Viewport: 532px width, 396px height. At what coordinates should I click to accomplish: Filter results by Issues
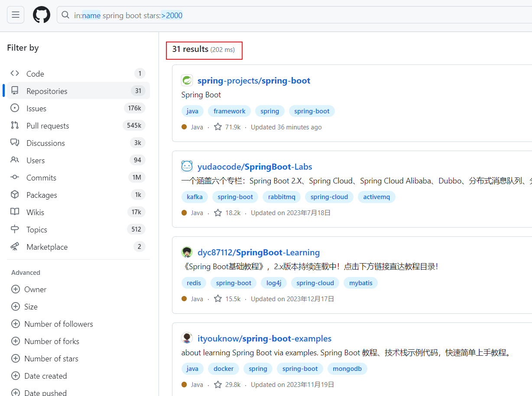pyautogui.click(x=78, y=108)
